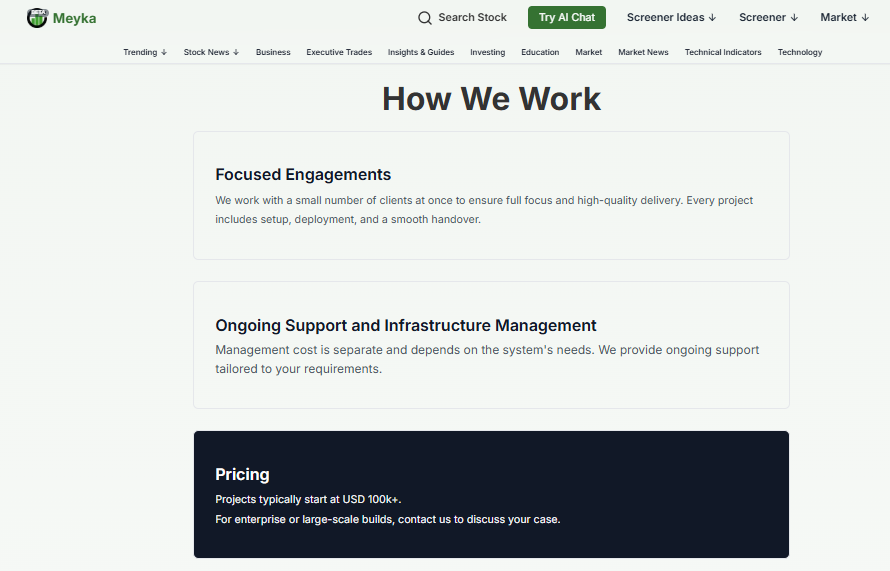
Task: Open the Education menu link
Action: coord(540,52)
